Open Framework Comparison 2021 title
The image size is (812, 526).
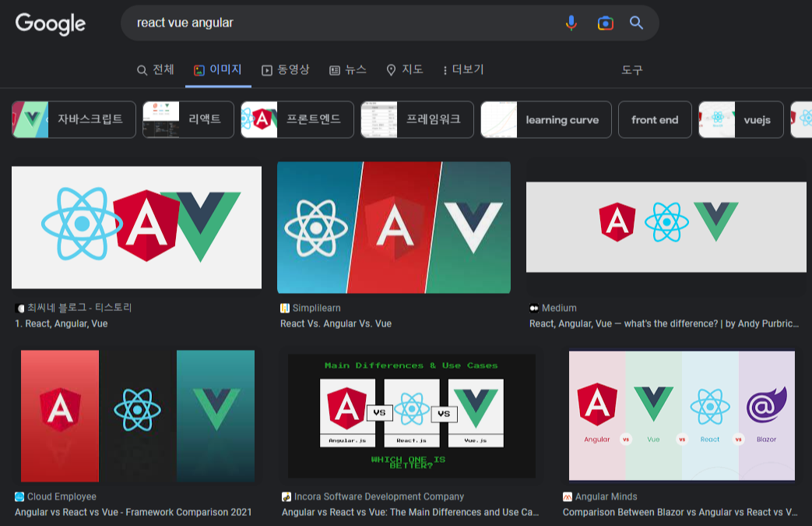[x=133, y=513]
